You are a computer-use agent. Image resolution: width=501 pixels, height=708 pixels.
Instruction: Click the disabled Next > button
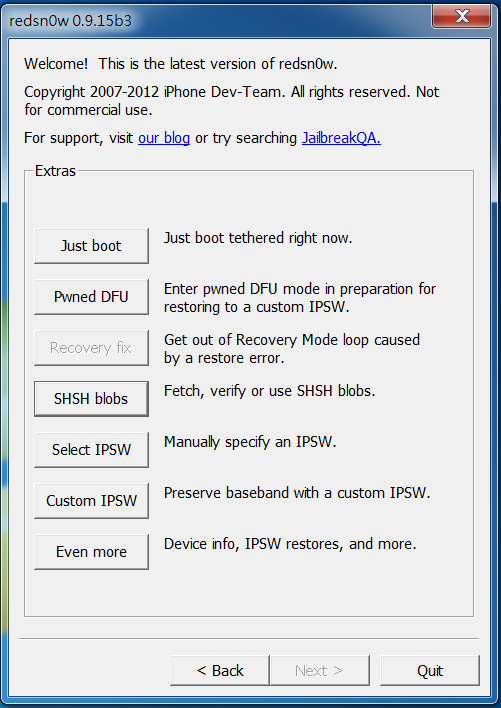(x=320, y=671)
